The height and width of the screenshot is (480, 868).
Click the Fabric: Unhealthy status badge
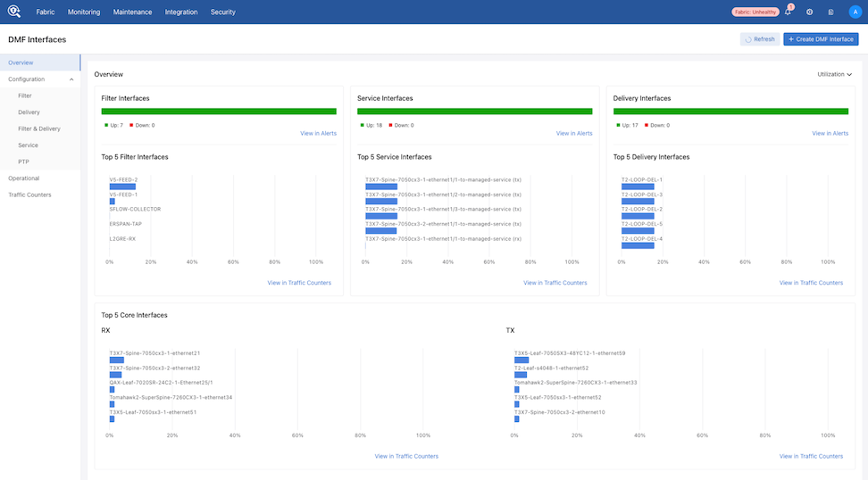click(x=755, y=12)
